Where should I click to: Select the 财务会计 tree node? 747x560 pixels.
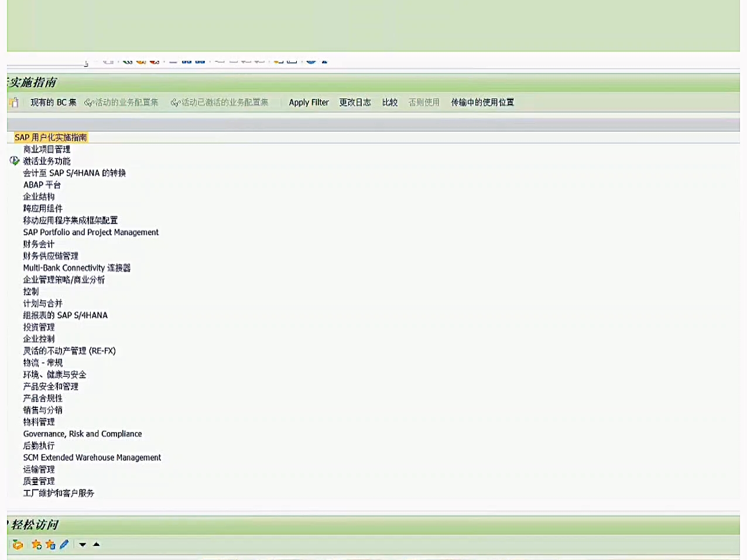pyautogui.click(x=39, y=244)
